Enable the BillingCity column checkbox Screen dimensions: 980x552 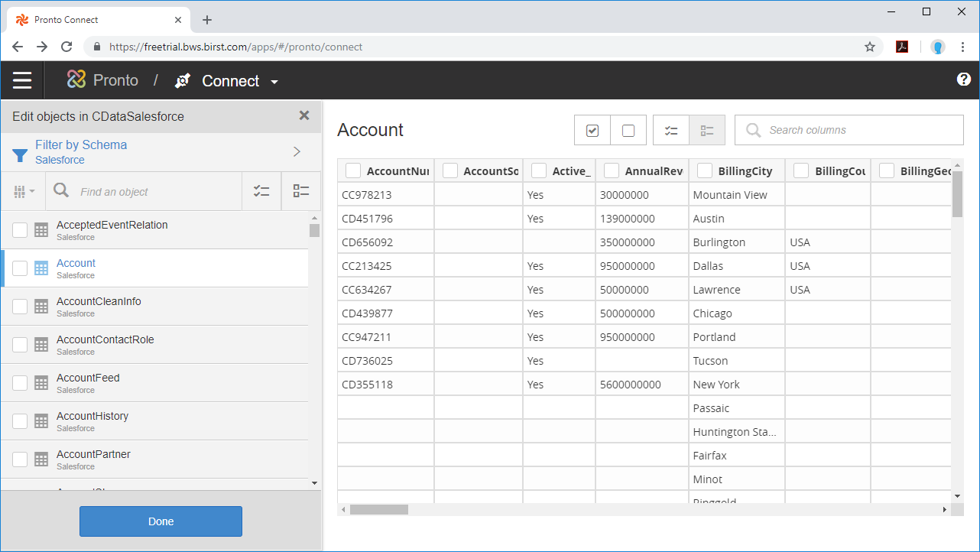coord(705,171)
